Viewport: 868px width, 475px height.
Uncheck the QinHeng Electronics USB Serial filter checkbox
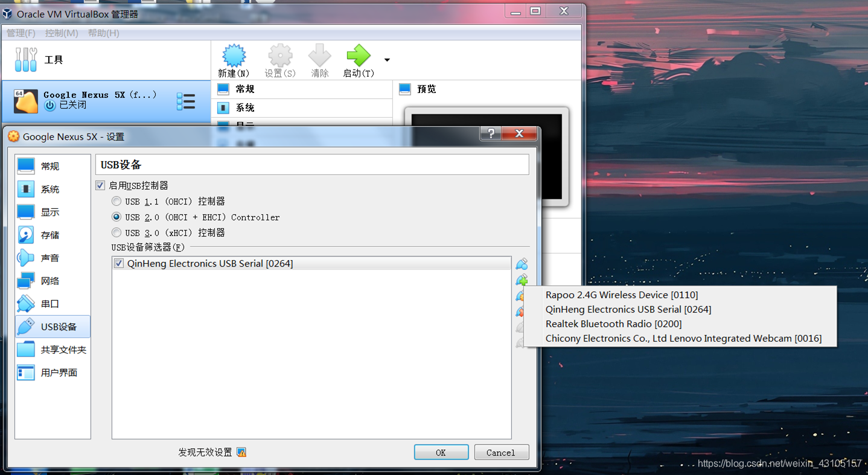[x=119, y=264]
